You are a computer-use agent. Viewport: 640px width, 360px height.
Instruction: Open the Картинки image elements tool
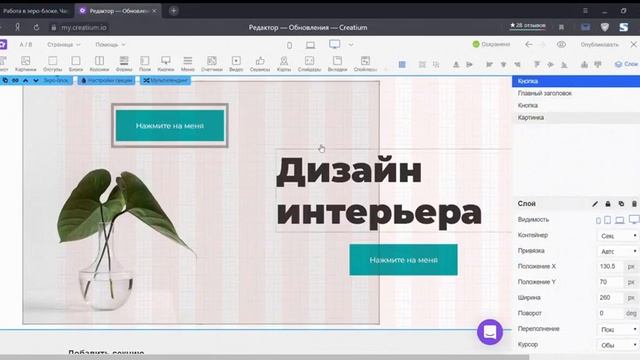[x=25, y=64]
